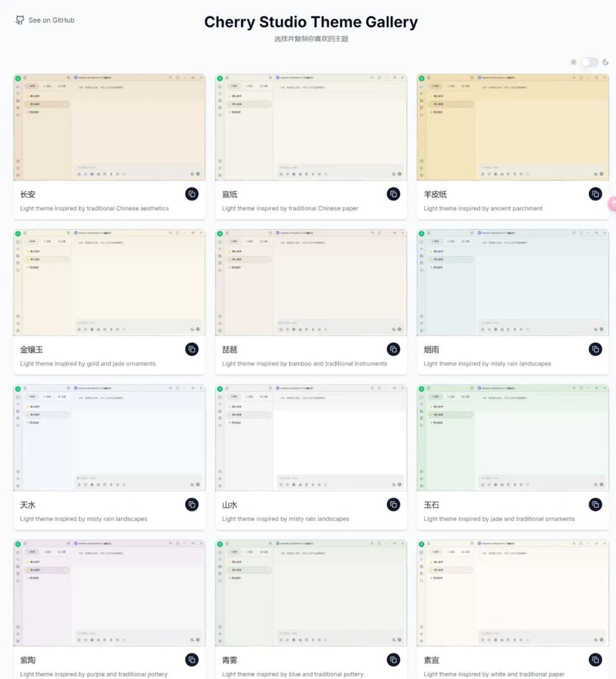Copy the 金镶玉 theme
The image size is (616, 679).
coord(192,349)
